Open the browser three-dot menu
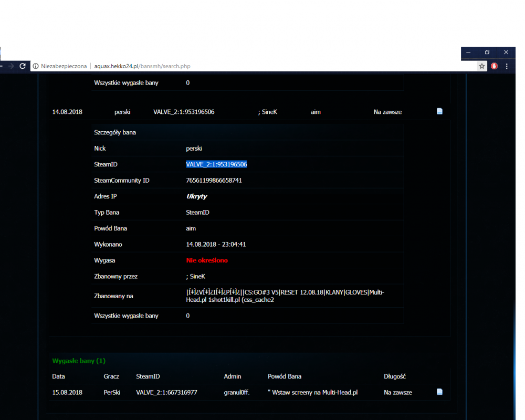The width and height of the screenshot is (525, 420). 507,66
